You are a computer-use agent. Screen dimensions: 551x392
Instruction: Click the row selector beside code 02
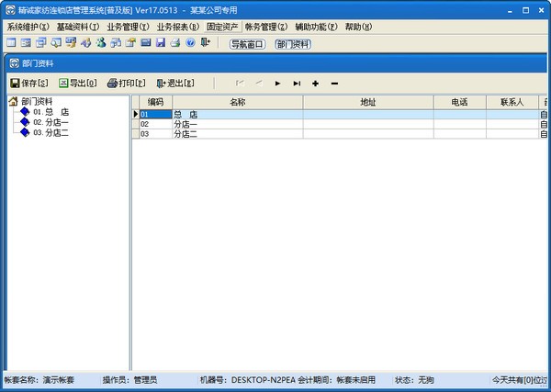pos(136,124)
